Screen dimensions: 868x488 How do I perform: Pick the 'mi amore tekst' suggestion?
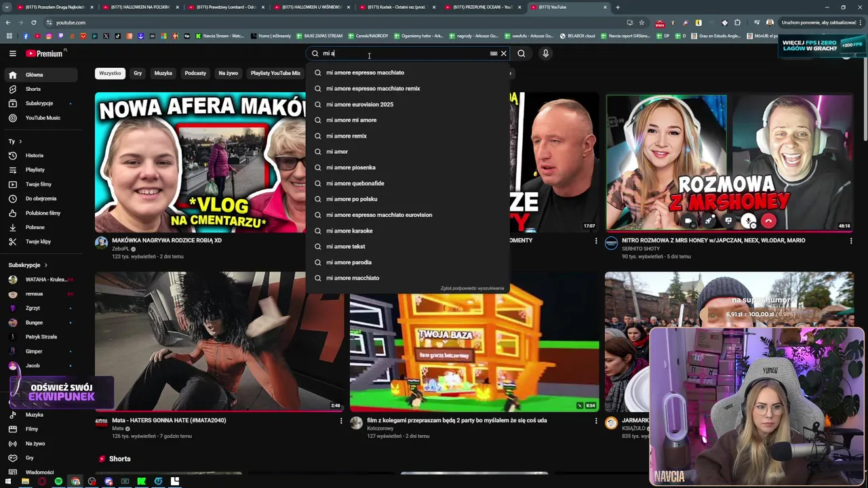point(407,247)
